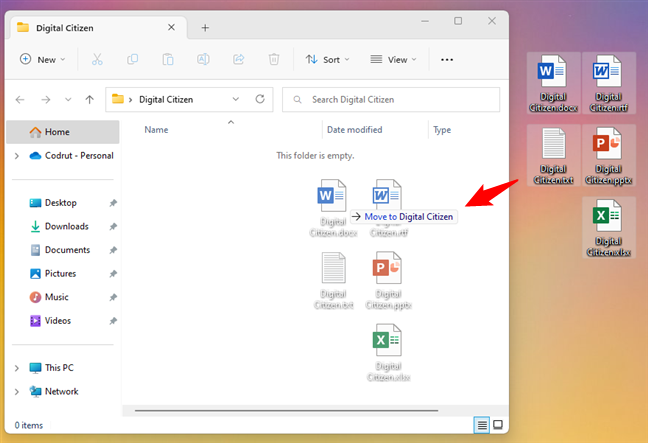Click the Rename icon in toolbar

tap(203, 60)
